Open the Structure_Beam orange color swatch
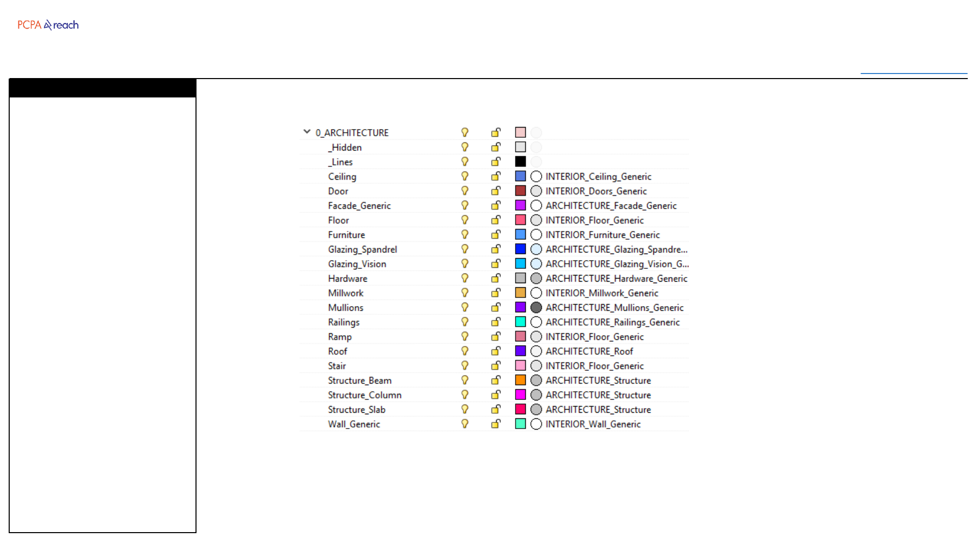The height and width of the screenshot is (551, 980). [520, 380]
